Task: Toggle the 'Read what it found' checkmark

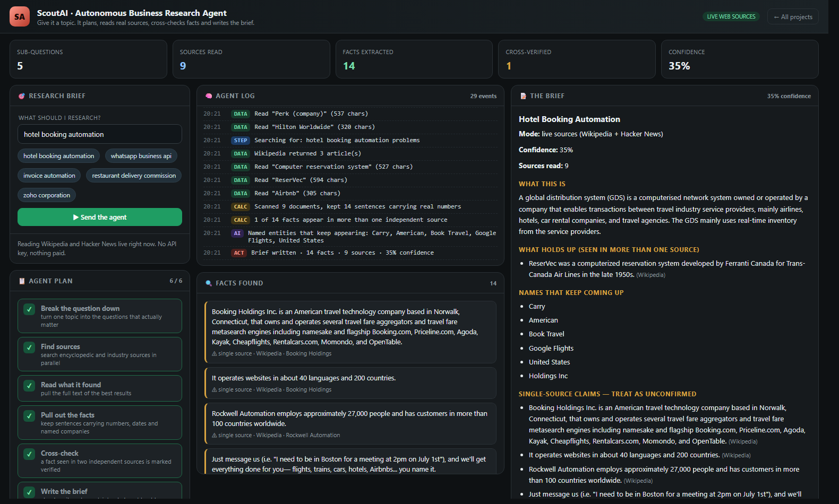Action: [30, 385]
